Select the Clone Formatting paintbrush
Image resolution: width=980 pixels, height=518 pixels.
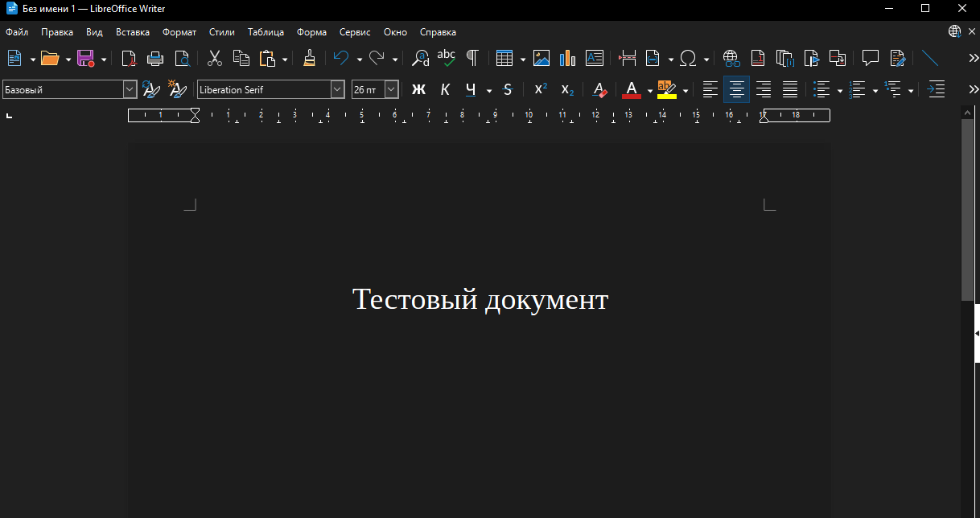pyautogui.click(x=309, y=58)
